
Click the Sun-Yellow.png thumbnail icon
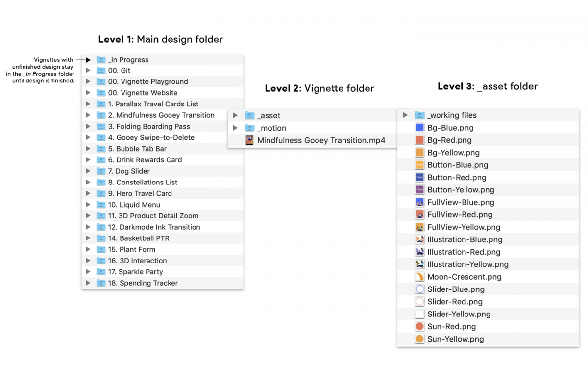click(x=419, y=339)
